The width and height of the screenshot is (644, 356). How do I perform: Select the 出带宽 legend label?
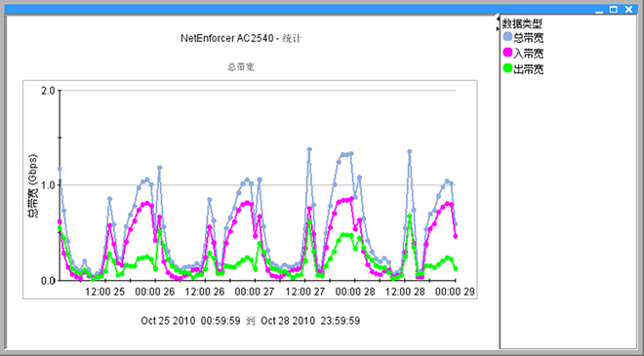(529, 69)
